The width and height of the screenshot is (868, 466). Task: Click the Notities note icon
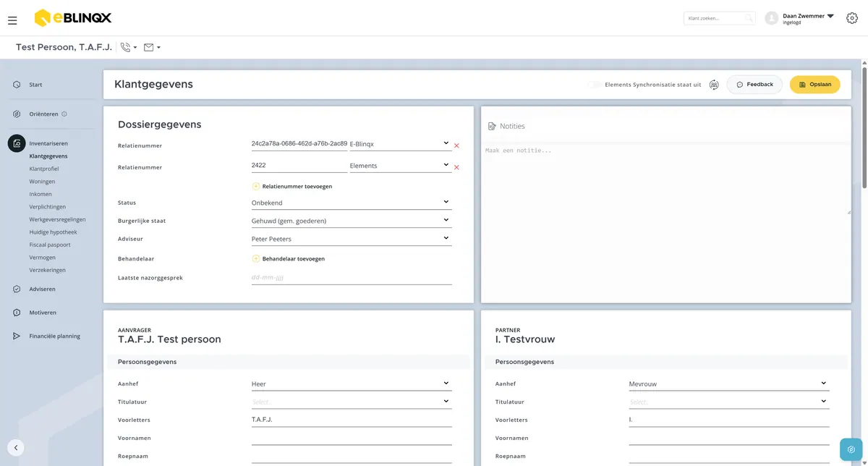pyautogui.click(x=492, y=126)
